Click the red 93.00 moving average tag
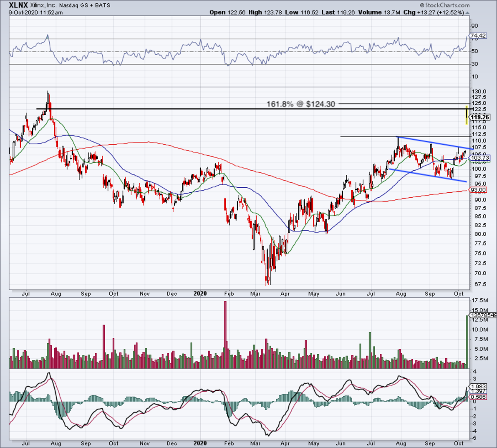The image size is (497, 448). tap(478, 190)
